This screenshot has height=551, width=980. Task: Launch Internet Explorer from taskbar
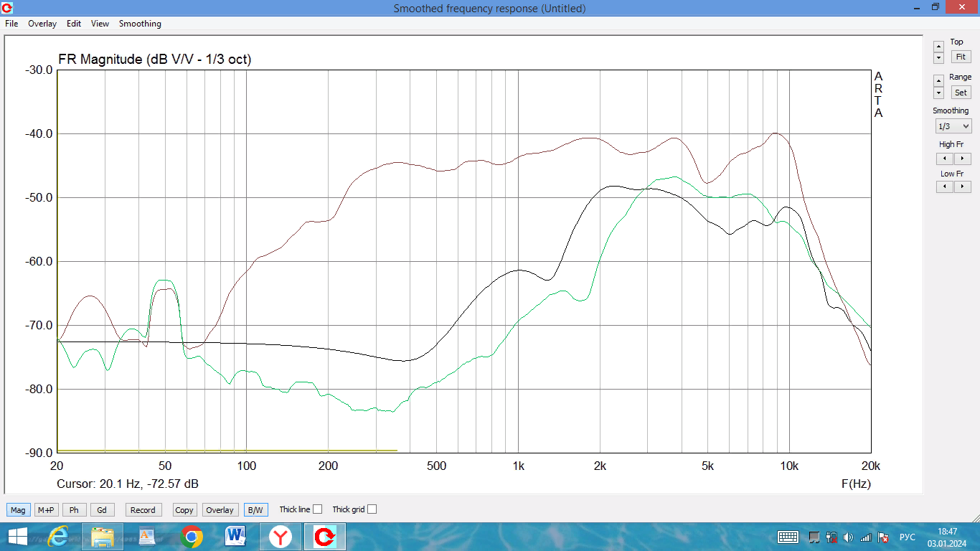[x=60, y=537]
